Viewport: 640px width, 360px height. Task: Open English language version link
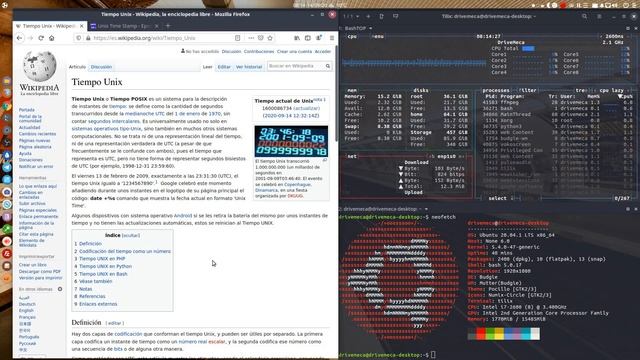(x=26, y=311)
